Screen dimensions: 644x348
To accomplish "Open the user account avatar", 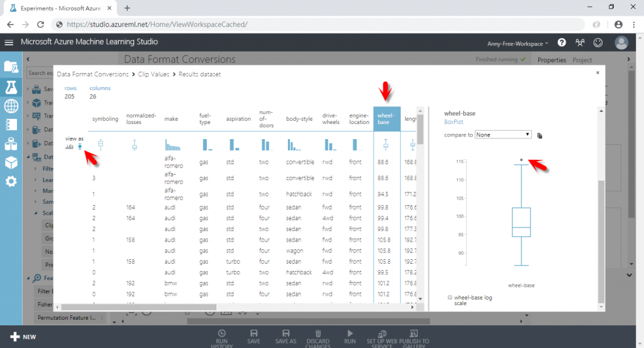I will (621, 42).
